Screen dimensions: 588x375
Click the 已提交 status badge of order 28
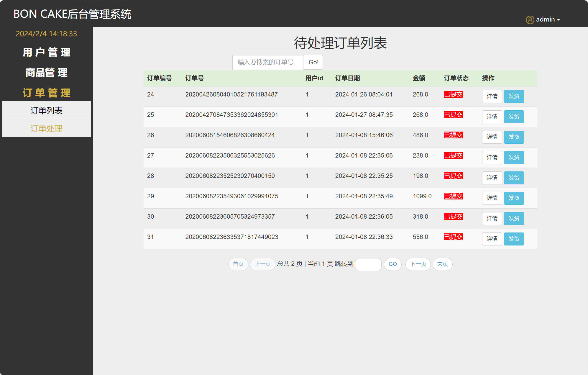453,176
